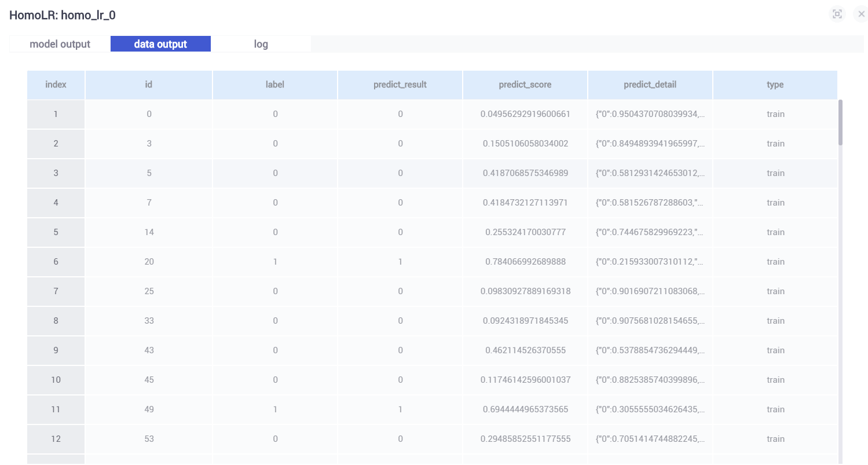868x465 pixels.
Task: Click predict_detail starting 0.5378854736294449
Action: pyautogui.click(x=650, y=350)
